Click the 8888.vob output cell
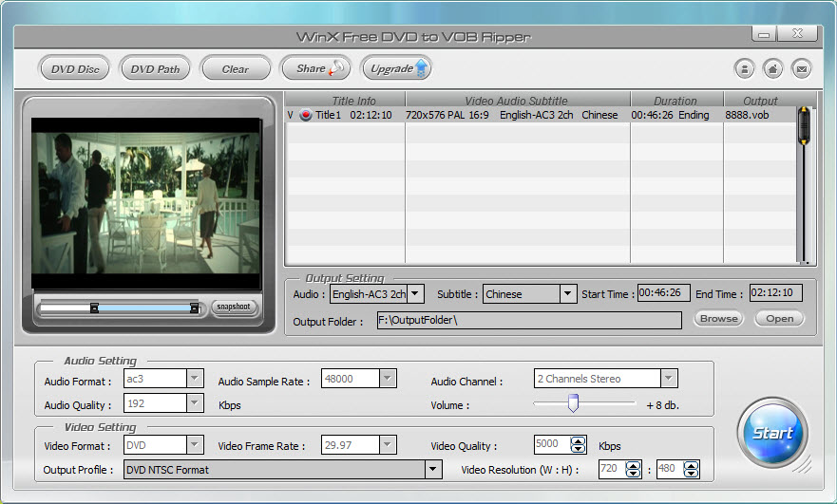The height and width of the screenshot is (504, 837). [746, 115]
